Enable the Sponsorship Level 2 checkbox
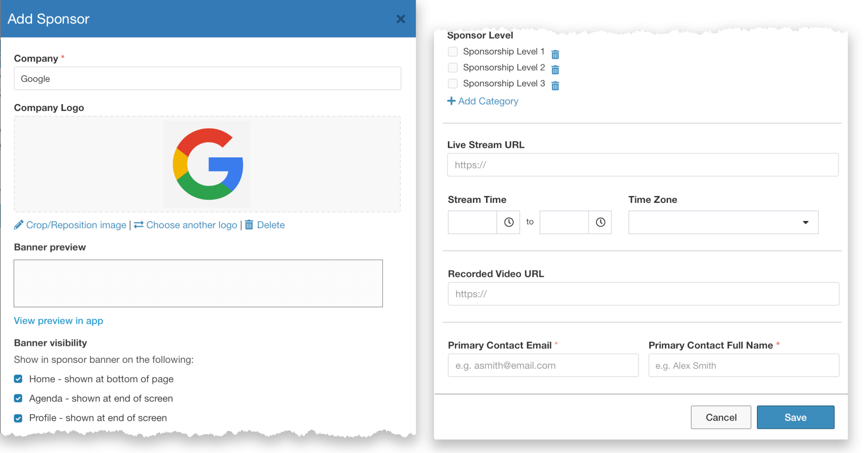 pyautogui.click(x=453, y=68)
